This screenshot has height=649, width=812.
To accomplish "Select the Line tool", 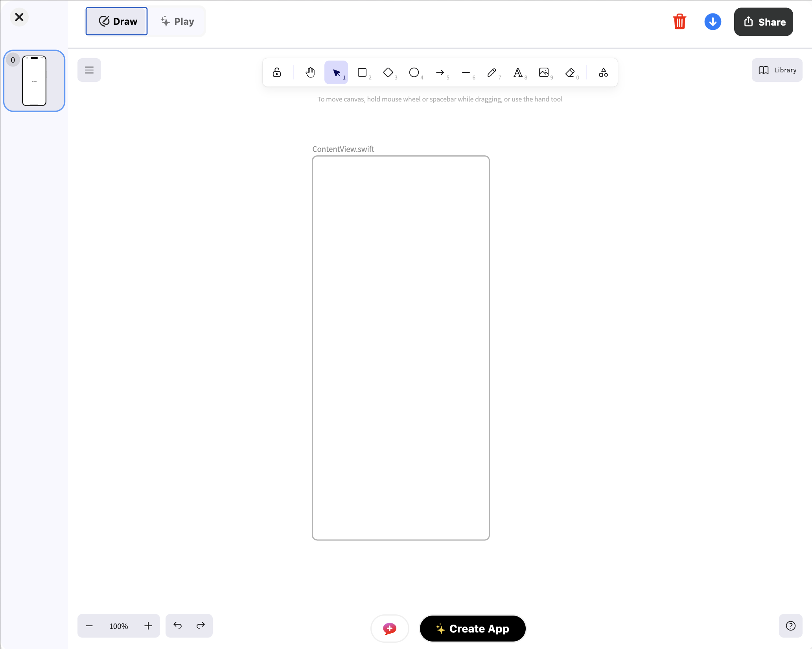I will (466, 72).
